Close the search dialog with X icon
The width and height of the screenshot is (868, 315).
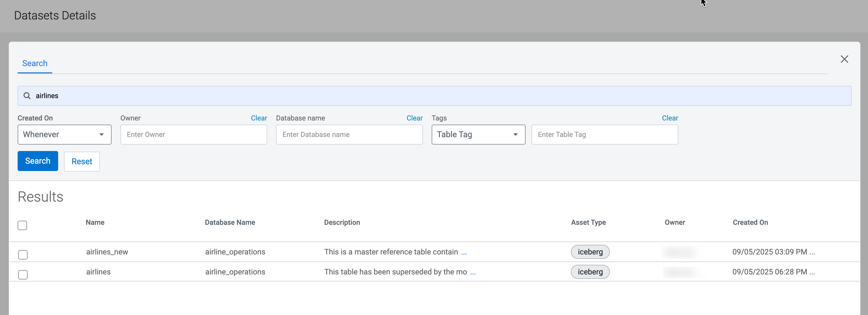[844, 59]
